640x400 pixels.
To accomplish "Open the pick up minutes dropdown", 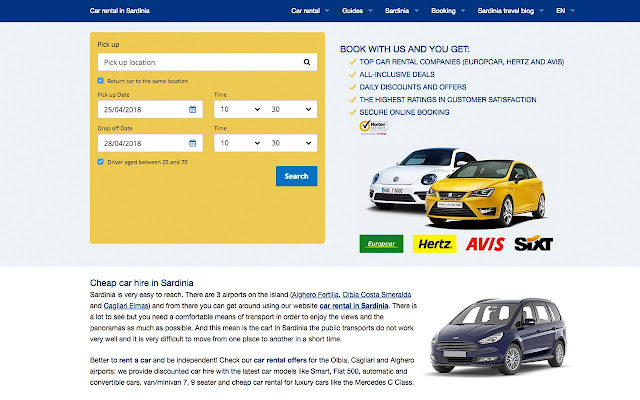I will pyautogui.click(x=291, y=109).
